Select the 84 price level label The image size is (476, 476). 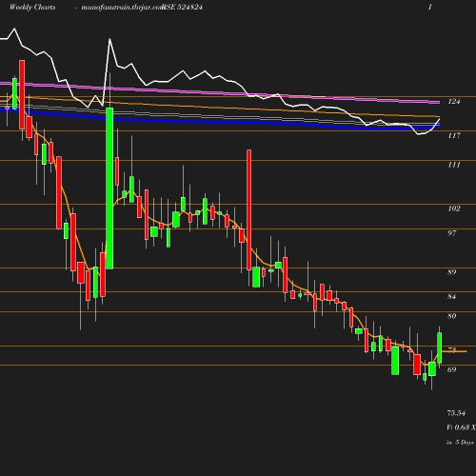tap(452, 296)
